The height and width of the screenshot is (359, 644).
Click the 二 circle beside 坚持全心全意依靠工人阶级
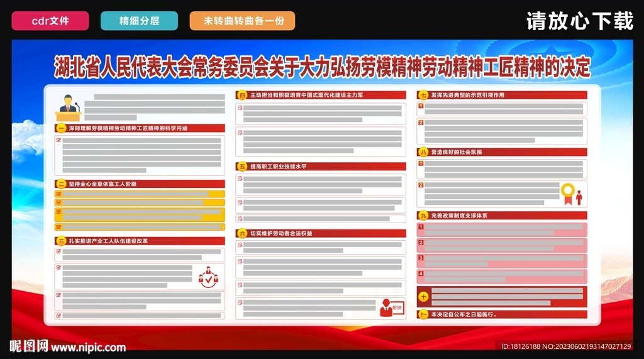tap(61, 184)
